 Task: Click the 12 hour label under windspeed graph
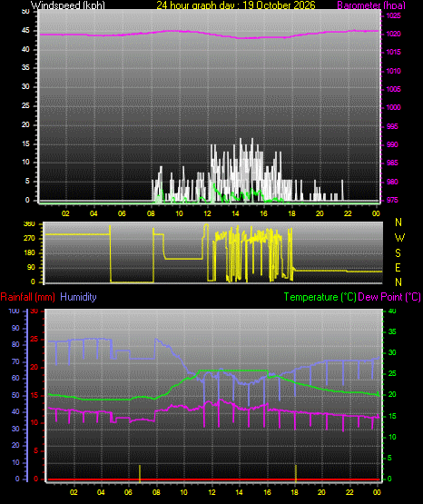207,213
